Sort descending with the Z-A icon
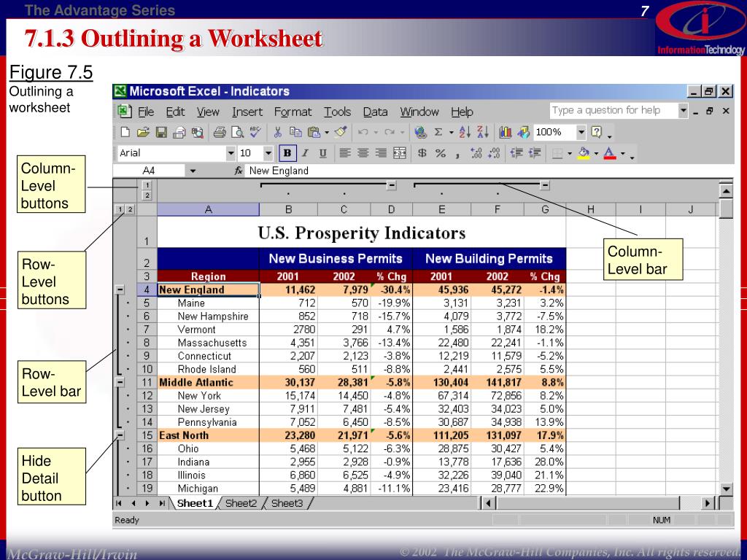Viewport: 747px width, 560px height. coord(483,132)
